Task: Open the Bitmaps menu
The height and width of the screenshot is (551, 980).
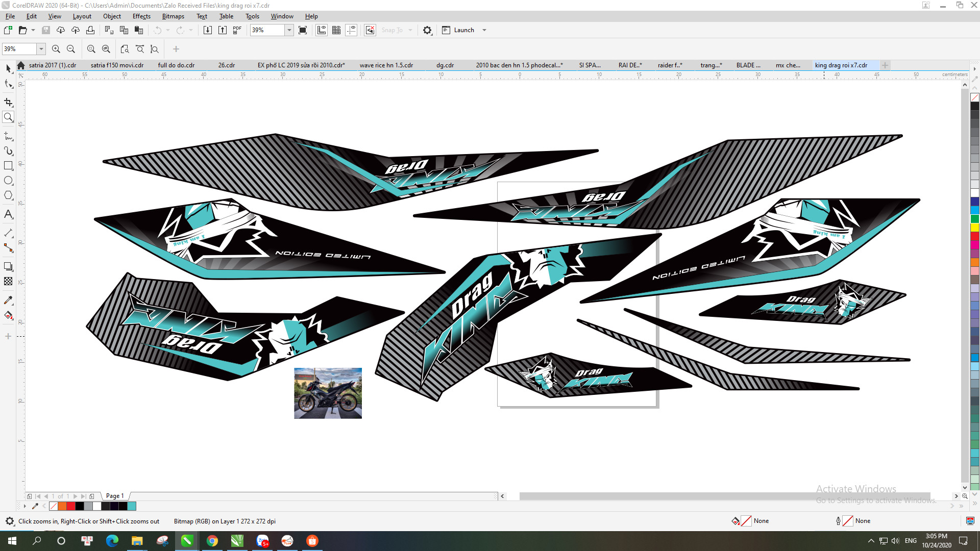Action: click(173, 16)
